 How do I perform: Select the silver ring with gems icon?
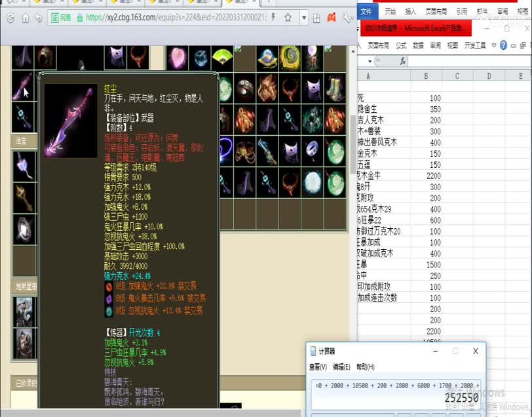tap(245, 89)
